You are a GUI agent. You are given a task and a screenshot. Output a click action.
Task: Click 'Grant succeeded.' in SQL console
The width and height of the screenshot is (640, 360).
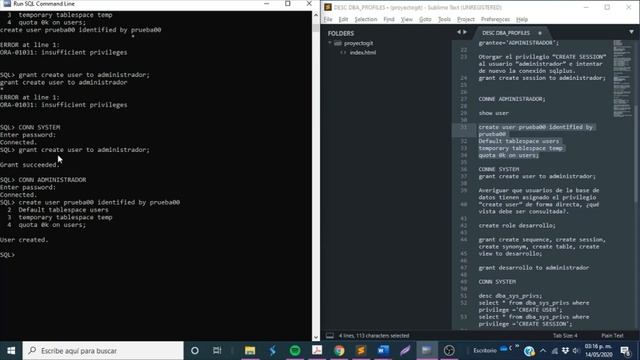pos(30,165)
